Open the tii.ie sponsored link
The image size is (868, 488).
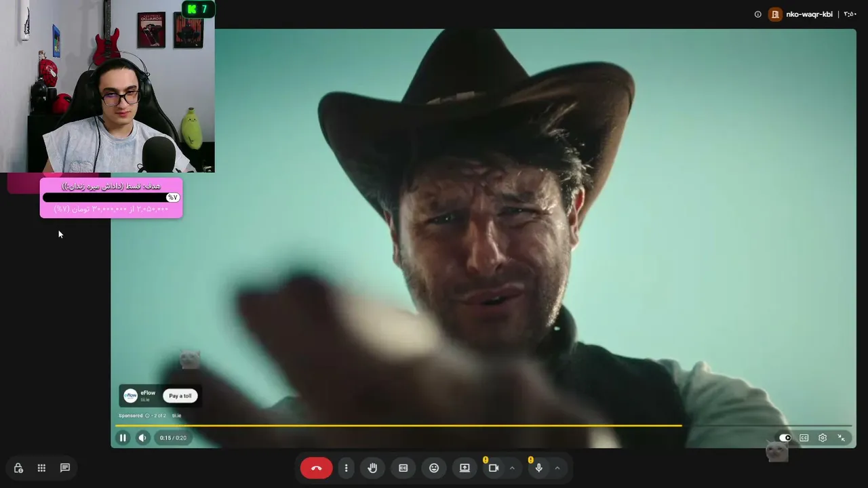(x=176, y=415)
